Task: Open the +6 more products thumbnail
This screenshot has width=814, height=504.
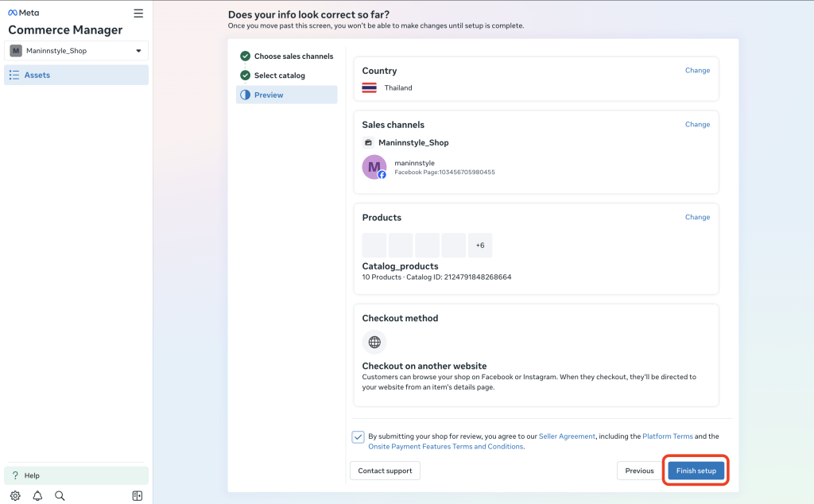Action: tap(480, 246)
